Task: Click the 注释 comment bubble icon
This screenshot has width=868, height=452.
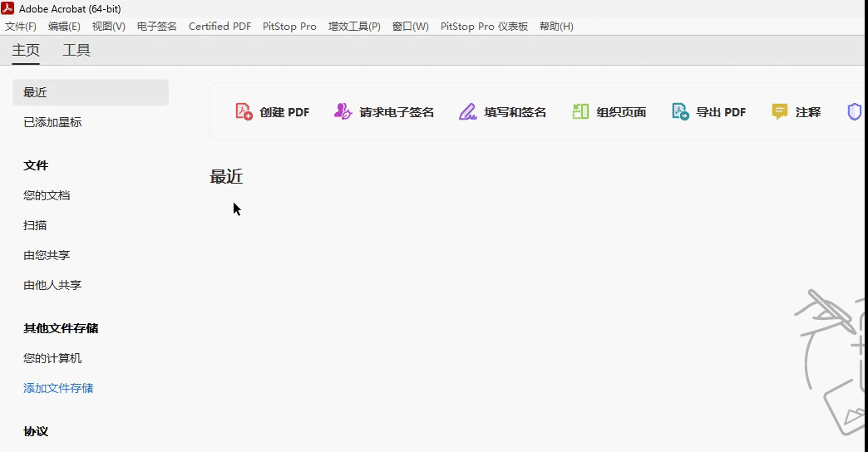Action: point(779,112)
